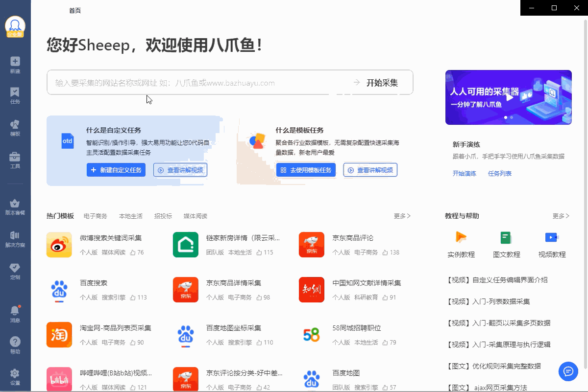Open the 百度地图 template title
Screen dimensions: 588x392
346,373
